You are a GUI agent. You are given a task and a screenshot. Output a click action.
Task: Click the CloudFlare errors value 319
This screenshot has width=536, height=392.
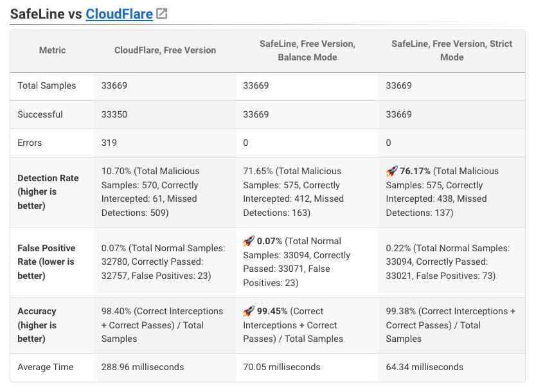pos(110,143)
